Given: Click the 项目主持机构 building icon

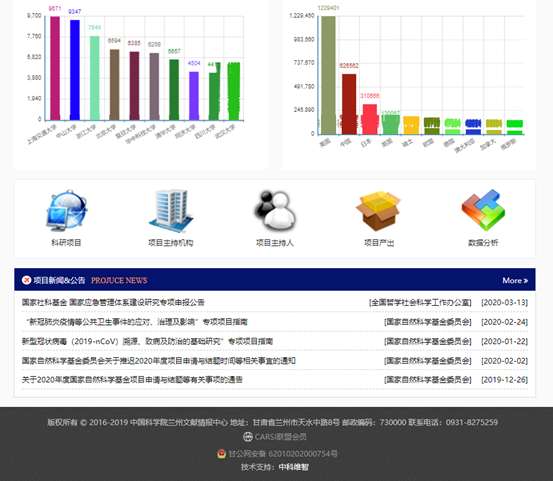Looking at the screenshot, I should tap(171, 211).
